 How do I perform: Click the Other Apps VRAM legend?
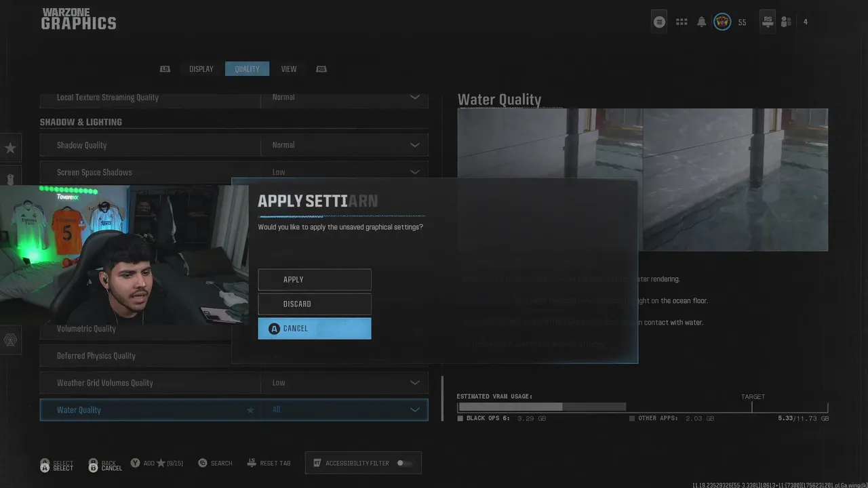coord(672,419)
